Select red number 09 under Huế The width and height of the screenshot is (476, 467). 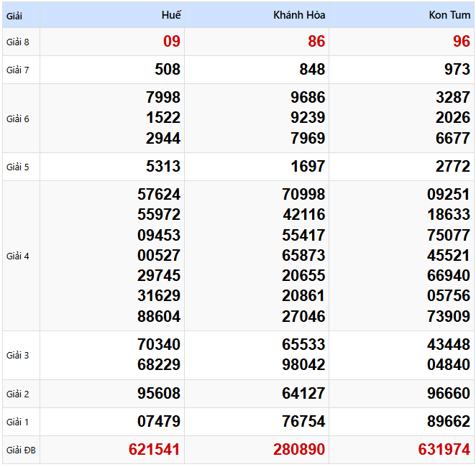pos(172,42)
